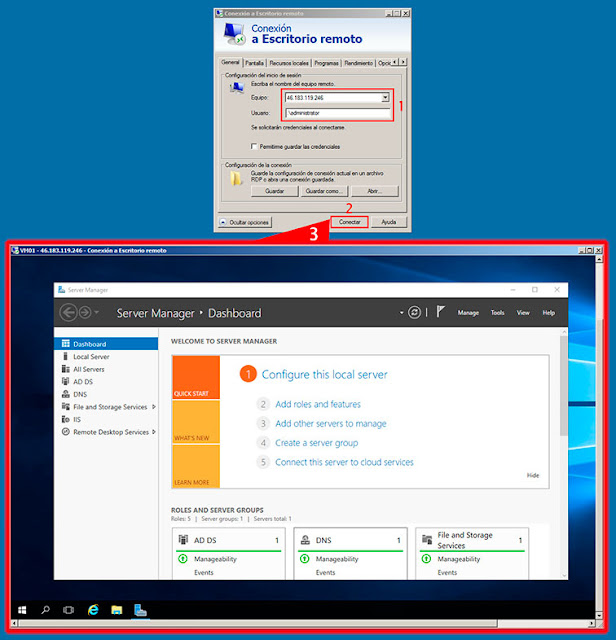Click DNS manageability green status icon

[305, 558]
